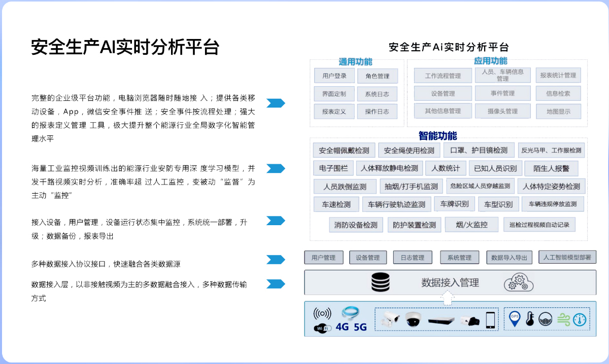Click the black WiFi logo icon

point(323,327)
